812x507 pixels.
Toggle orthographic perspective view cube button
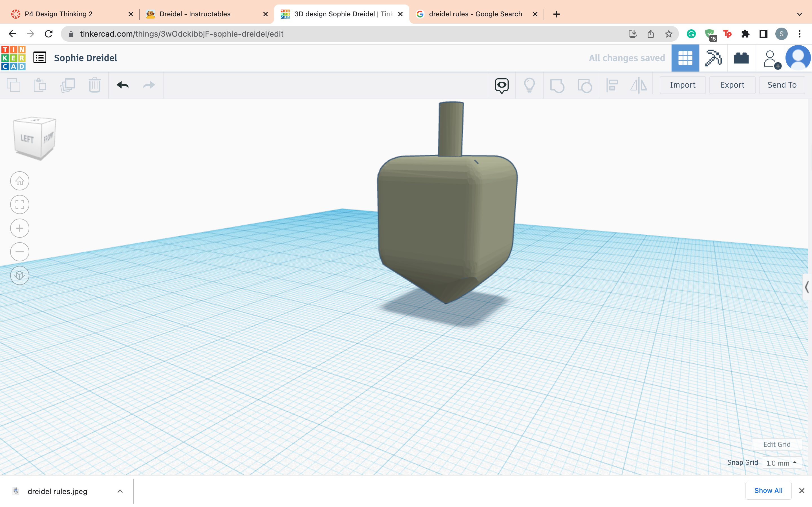[x=20, y=275]
